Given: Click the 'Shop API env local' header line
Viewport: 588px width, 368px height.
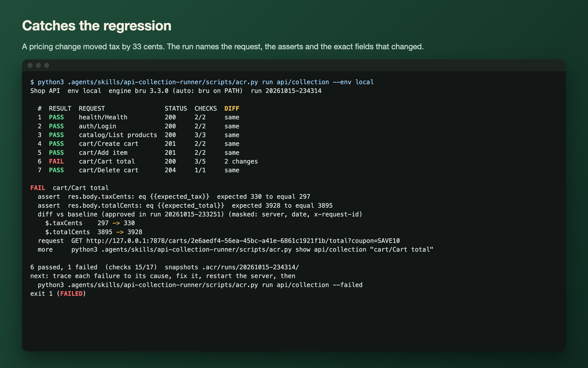Looking at the screenshot, I should pos(176,91).
